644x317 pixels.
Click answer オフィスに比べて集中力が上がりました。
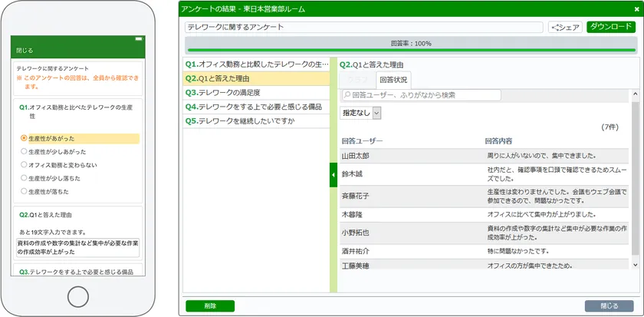(x=542, y=215)
